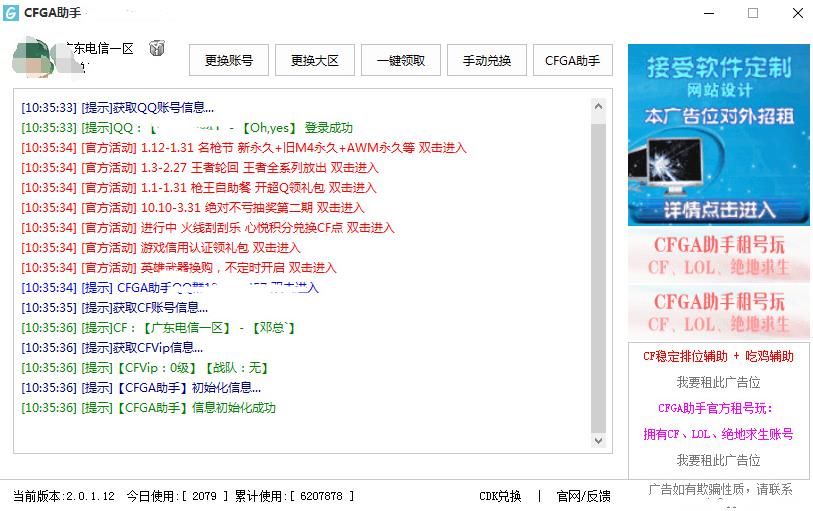Click the 一键领取 button
Viewport: 813px width, 511px height.
401,60
